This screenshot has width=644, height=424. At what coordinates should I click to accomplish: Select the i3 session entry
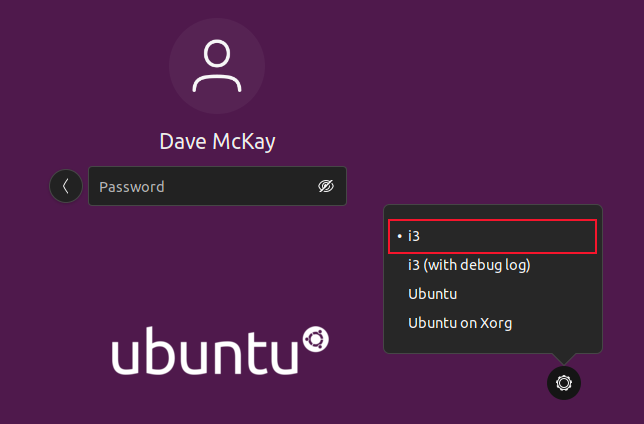point(417,236)
